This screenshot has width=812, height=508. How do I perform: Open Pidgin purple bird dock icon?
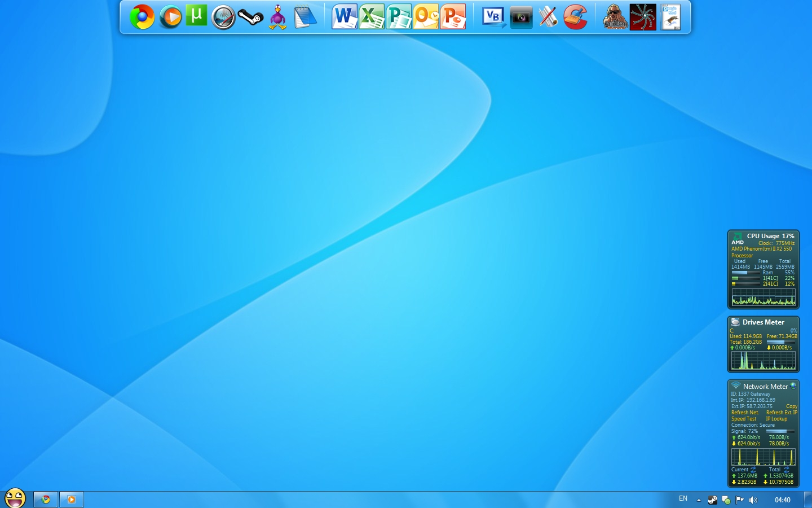[x=277, y=17]
